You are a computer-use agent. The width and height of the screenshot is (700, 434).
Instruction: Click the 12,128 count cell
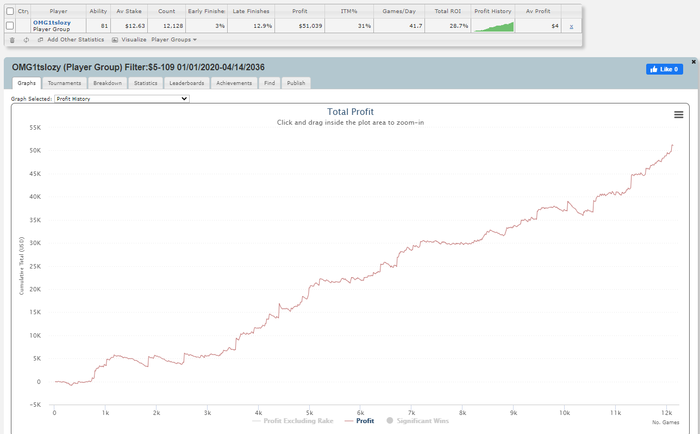[x=167, y=26]
